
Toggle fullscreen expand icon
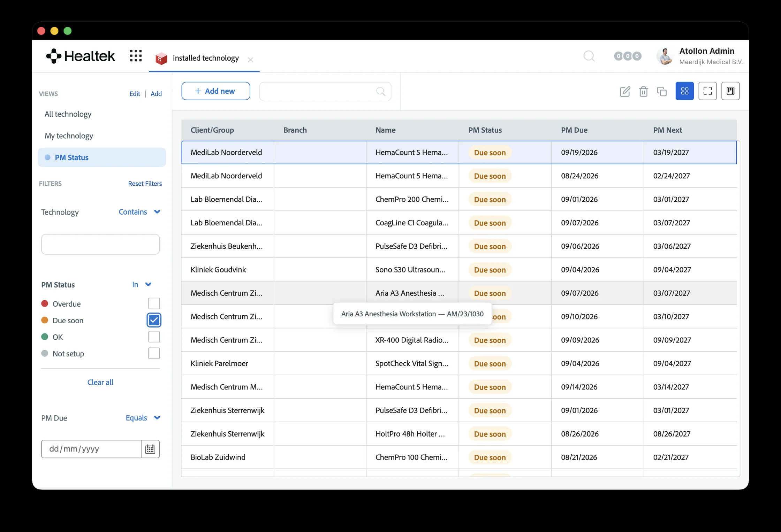tap(707, 91)
